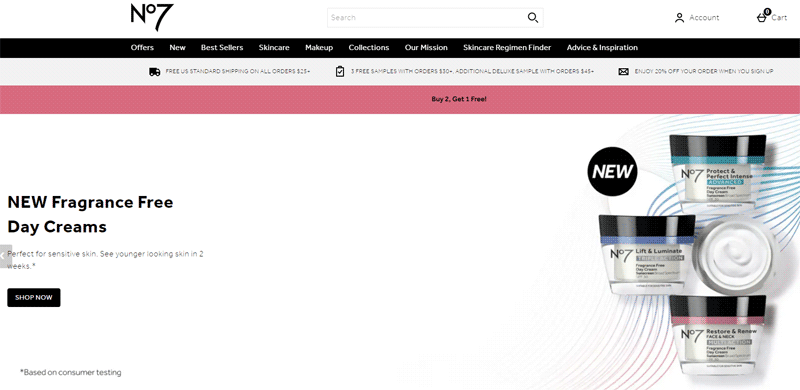Click the delivery truck shipping icon

point(155,72)
